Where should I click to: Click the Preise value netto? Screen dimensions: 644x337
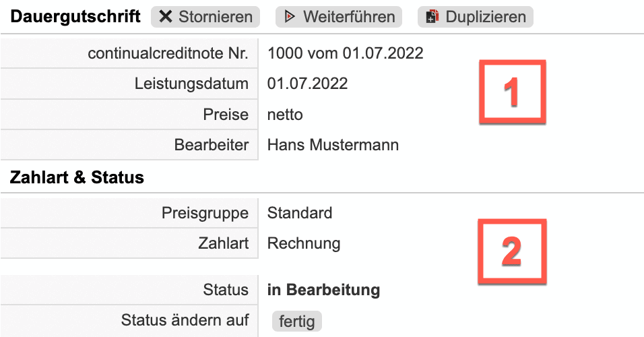pyautogui.click(x=285, y=115)
